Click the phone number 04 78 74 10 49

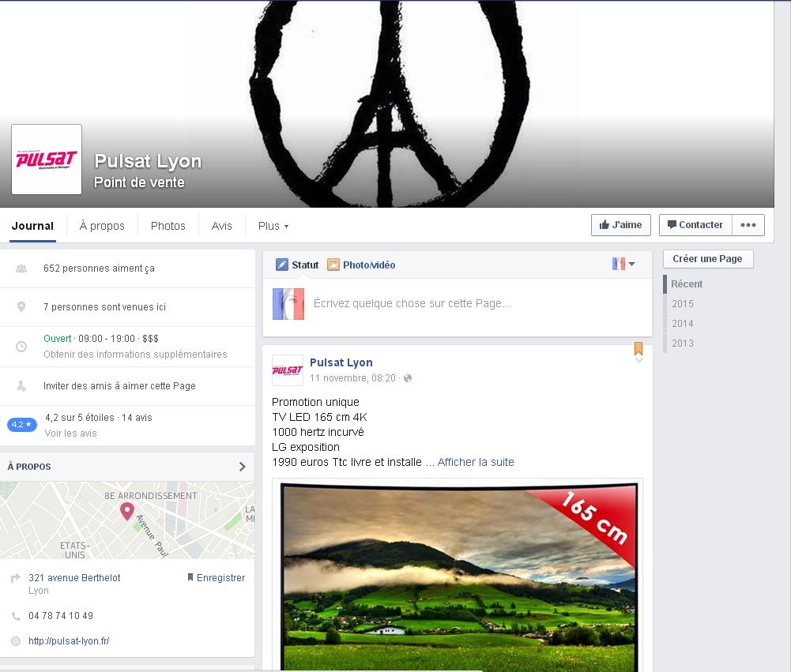click(61, 615)
